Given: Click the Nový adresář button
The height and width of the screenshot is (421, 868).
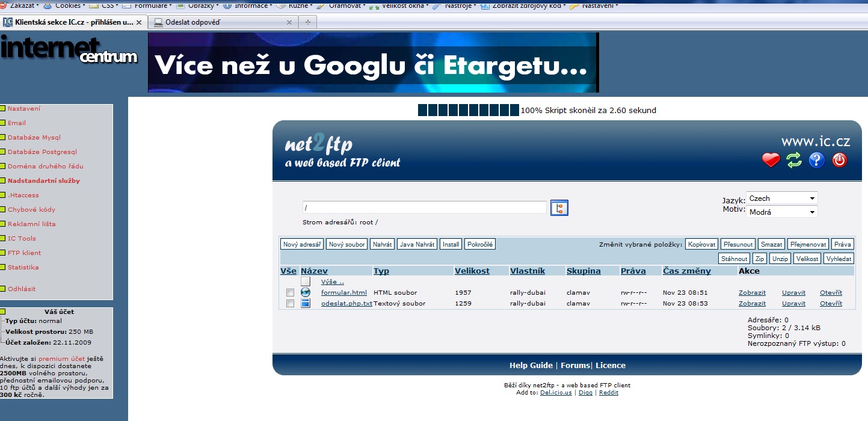Looking at the screenshot, I should coord(302,244).
